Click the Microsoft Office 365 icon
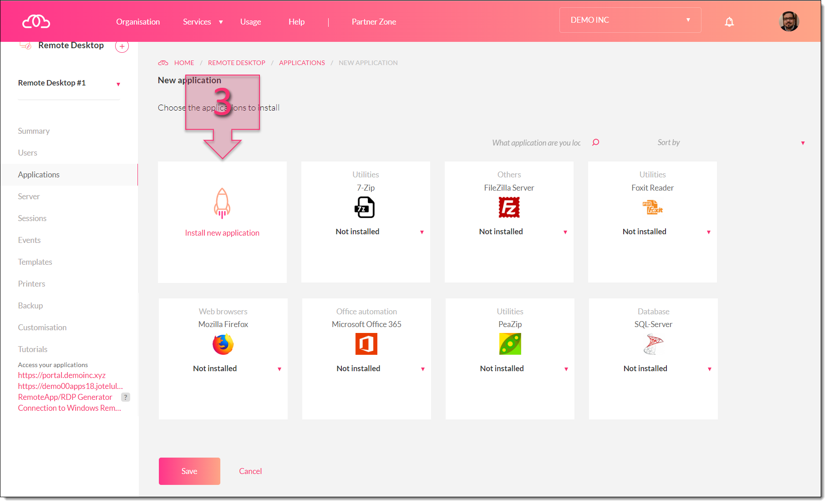 (366, 344)
